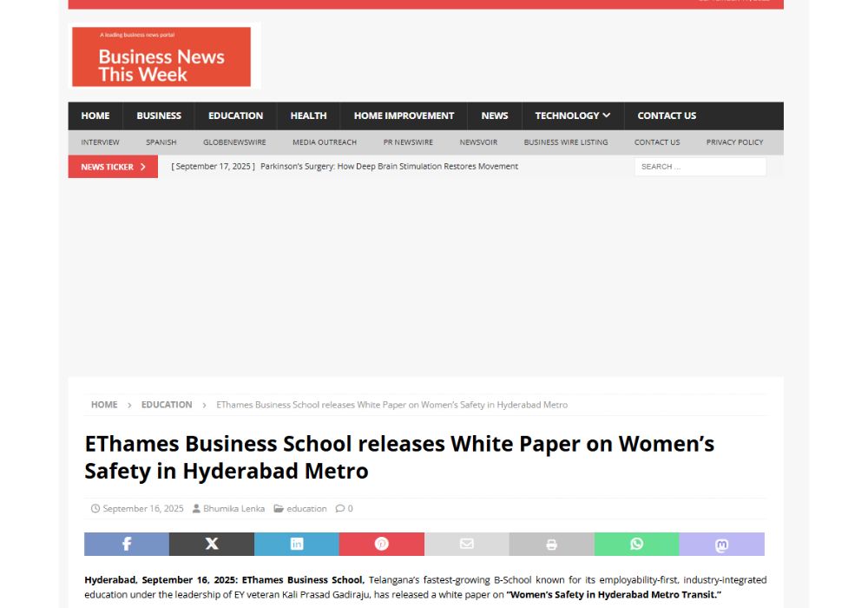Open Contact Us in main navigation
The width and height of the screenshot is (868, 608).
[x=667, y=116]
